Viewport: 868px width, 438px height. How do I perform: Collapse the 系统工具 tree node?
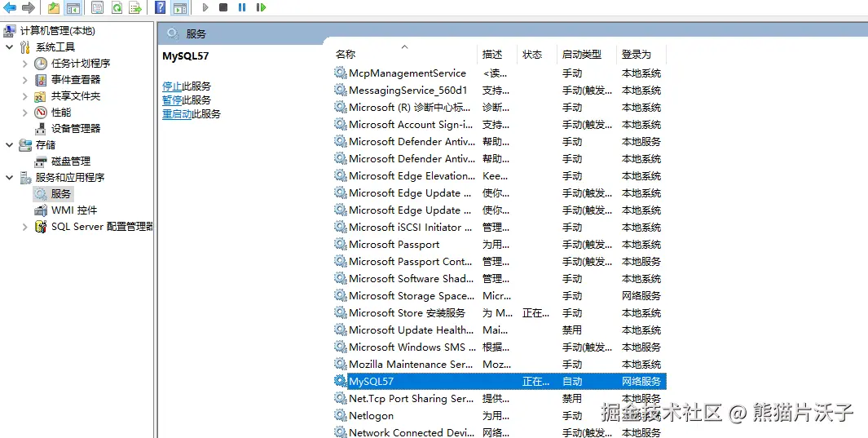(x=10, y=47)
